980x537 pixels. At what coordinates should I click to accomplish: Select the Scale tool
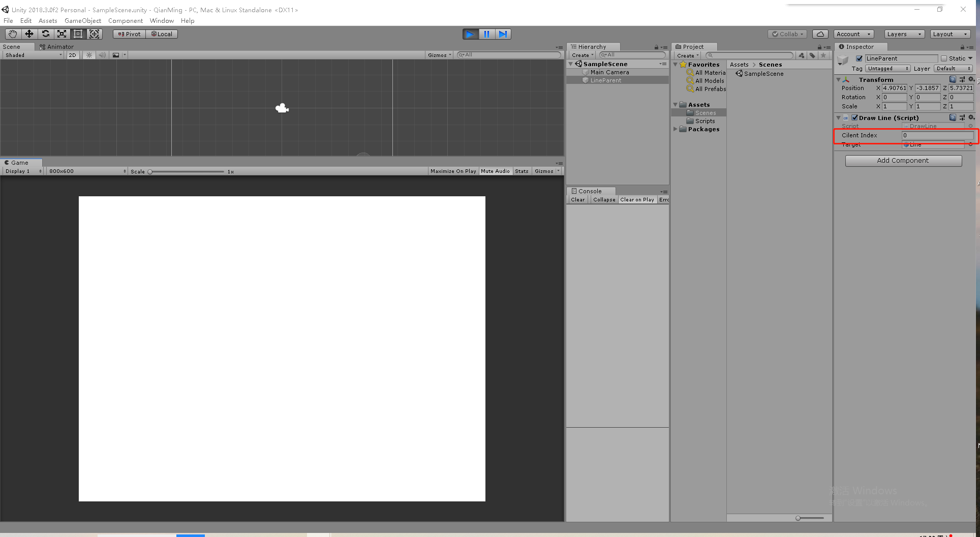tap(62, 34)
